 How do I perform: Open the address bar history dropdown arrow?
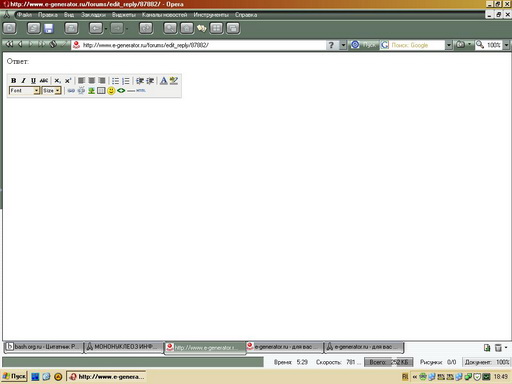[x=343, y=45]
